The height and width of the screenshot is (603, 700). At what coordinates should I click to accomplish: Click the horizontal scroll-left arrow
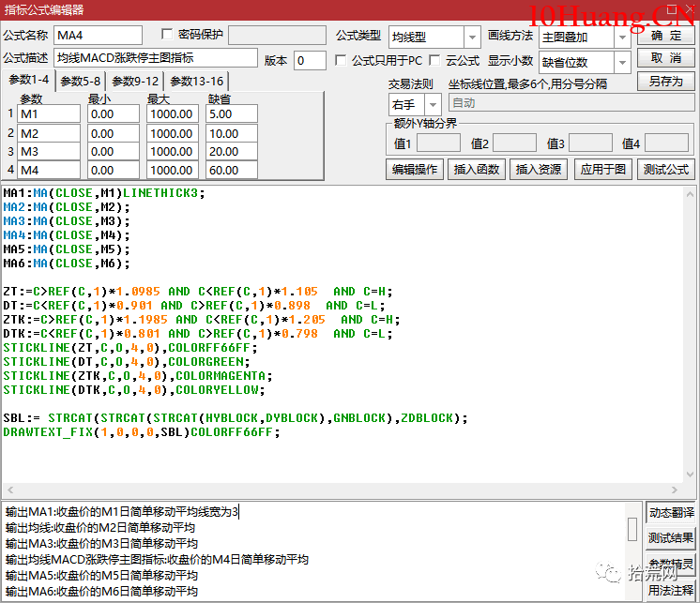(x=9, y=490)
